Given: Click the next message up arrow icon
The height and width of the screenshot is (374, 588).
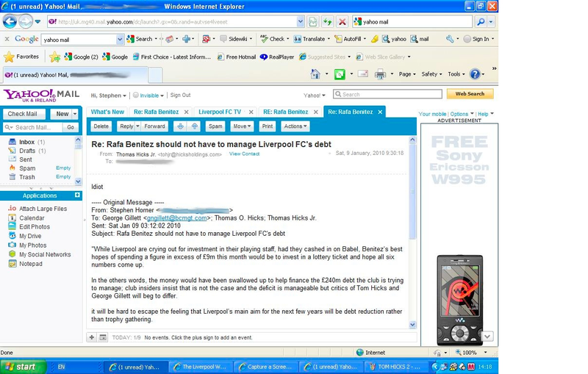Looking at the screenshot, I should (x=194, y=126).
